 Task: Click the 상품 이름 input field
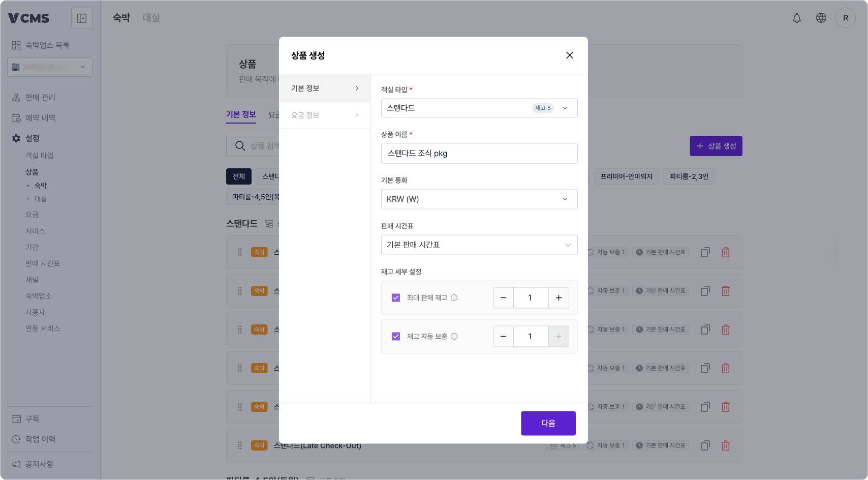[479, 153]
